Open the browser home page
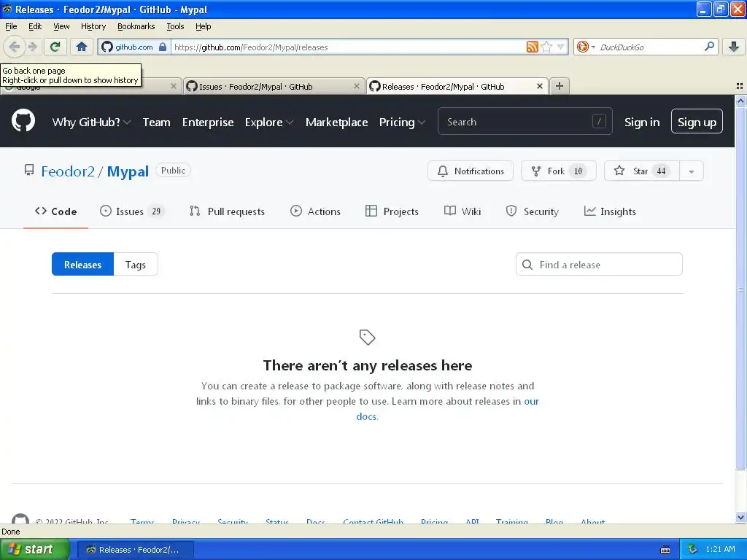747x560 pixels. [82, 47]
